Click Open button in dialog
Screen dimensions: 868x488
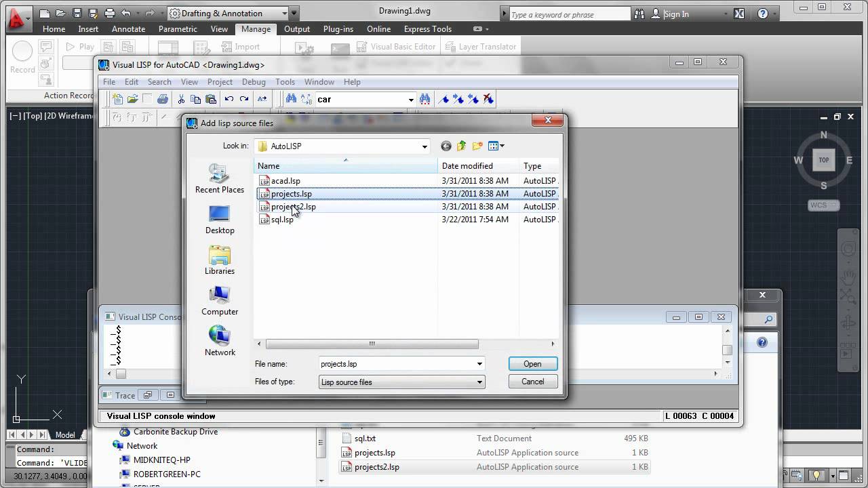[532, 364]
